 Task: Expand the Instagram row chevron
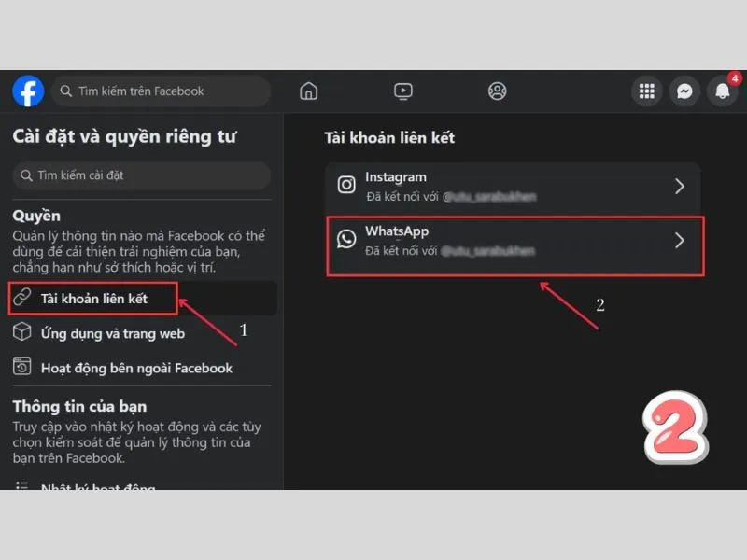[x=680, y=186]
